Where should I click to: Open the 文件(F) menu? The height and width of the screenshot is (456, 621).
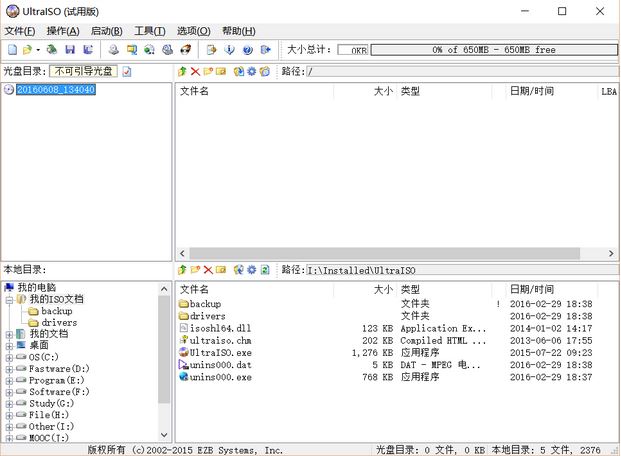19,31
